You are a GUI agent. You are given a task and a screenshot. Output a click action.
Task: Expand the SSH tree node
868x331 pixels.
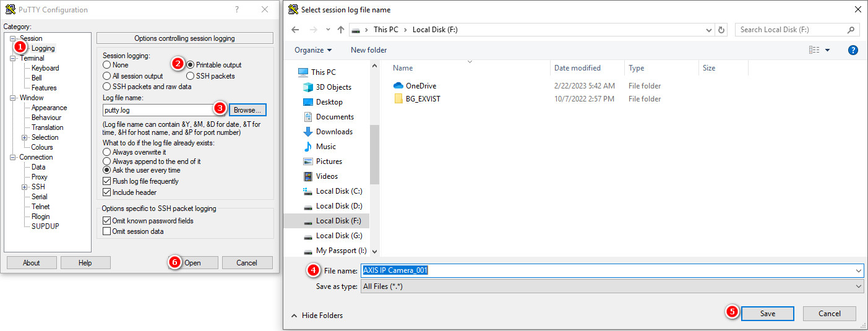click(x=25, y=187)
